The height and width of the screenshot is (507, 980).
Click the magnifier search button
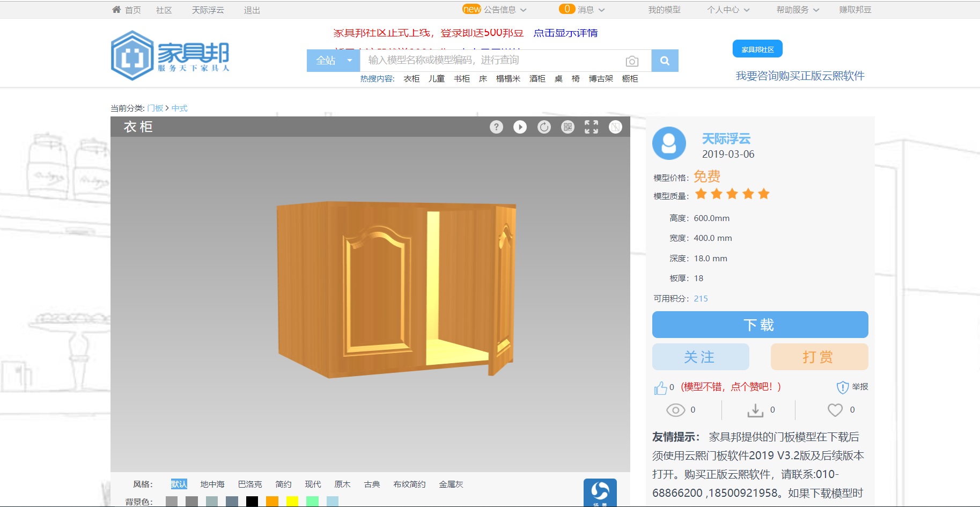point(665,61)
